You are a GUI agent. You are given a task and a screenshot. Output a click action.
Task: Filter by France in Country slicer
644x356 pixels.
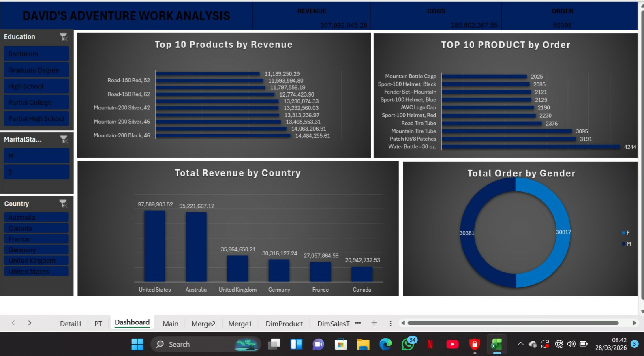[36, 239]
